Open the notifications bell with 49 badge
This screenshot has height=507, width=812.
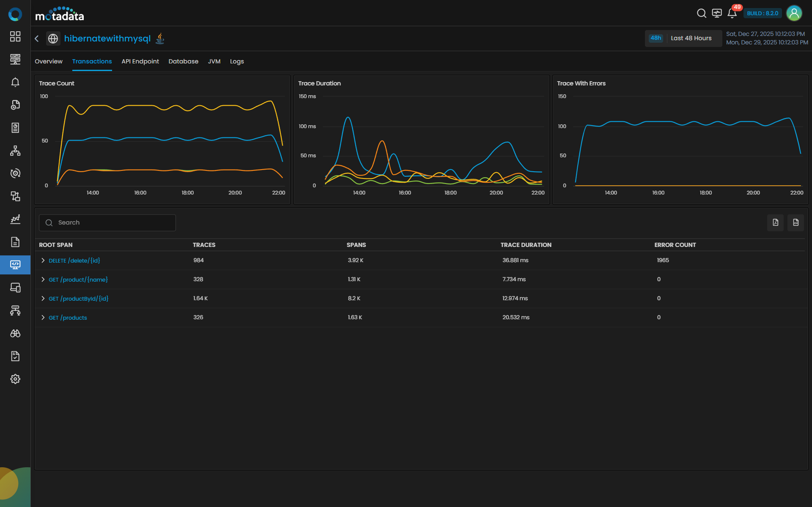pos(732,14)
